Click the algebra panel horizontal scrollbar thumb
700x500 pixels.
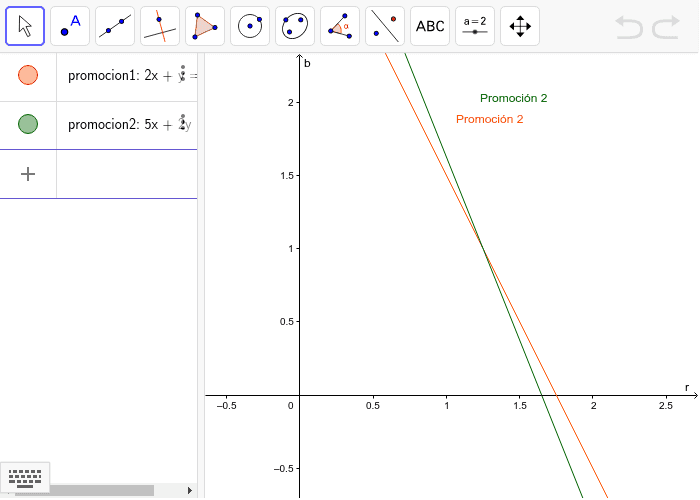[84, 491]
